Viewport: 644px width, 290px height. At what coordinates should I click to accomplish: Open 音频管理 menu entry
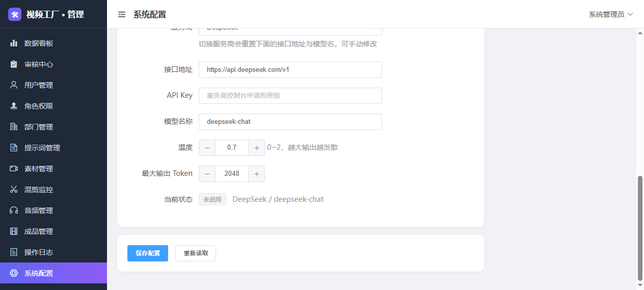(x=53, y=210)
